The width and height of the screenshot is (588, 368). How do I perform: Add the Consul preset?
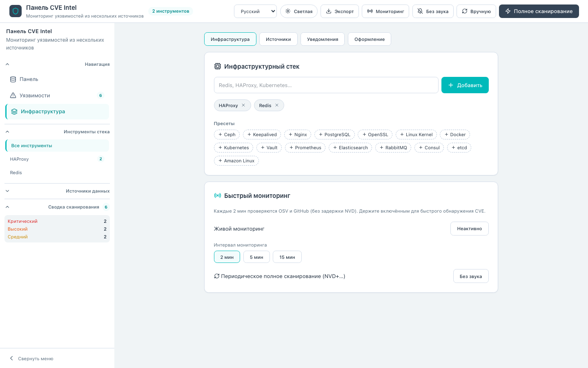429,148
